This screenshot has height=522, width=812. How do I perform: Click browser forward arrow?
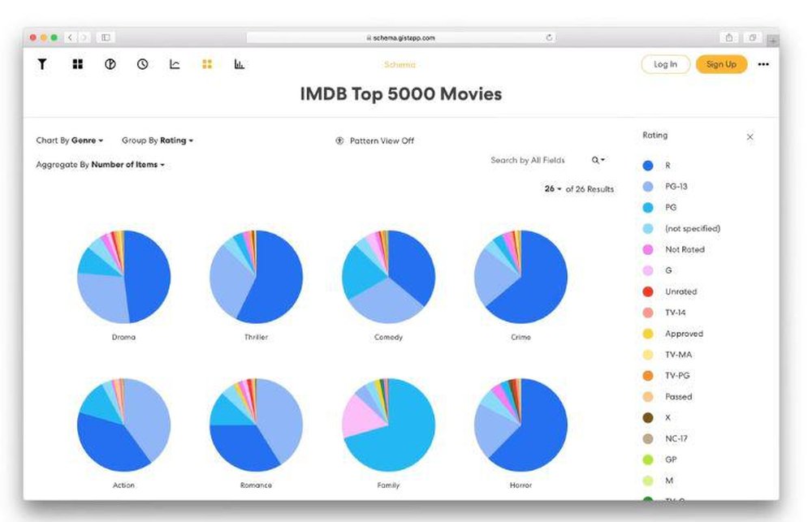coord(84,37)
